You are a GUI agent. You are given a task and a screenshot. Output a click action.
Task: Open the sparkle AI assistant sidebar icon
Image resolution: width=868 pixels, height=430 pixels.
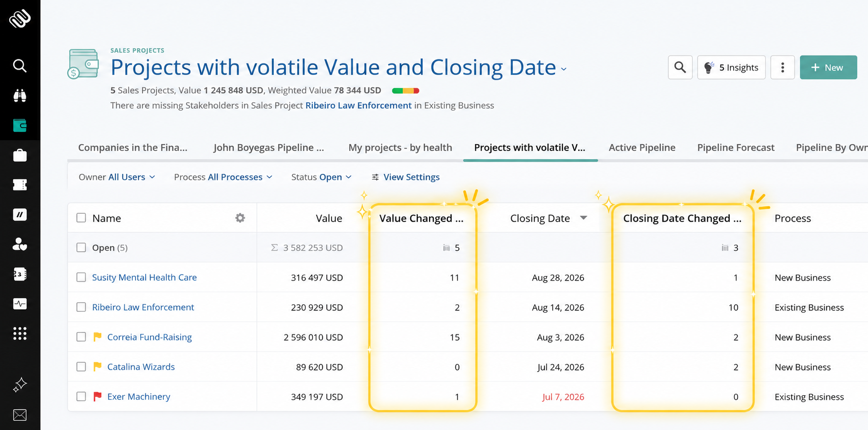tap(20, 385)
